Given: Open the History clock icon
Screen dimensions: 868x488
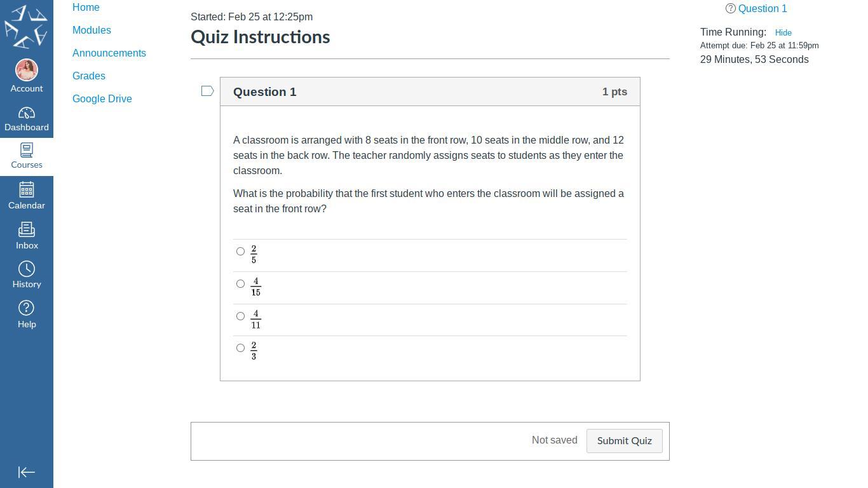Looking at the screenshot, I should [27, 269].
